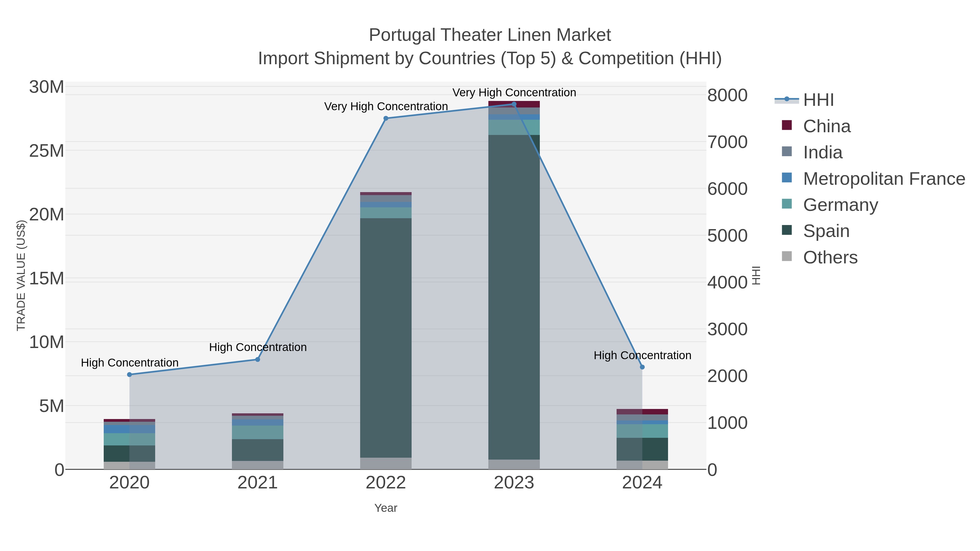The image size is (980, 551).
Task: Click the 15M trade value axis label
Action: (x=46, y=278)
